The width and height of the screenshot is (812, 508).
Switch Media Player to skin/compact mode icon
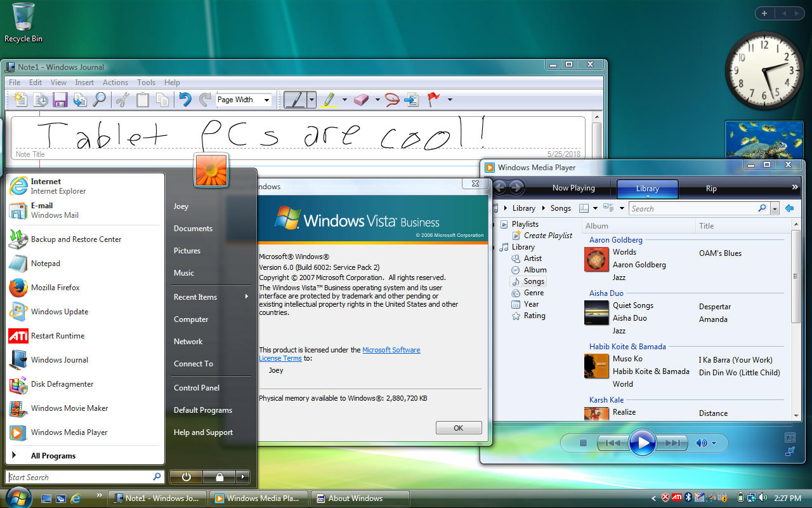[x=790, y=451]
